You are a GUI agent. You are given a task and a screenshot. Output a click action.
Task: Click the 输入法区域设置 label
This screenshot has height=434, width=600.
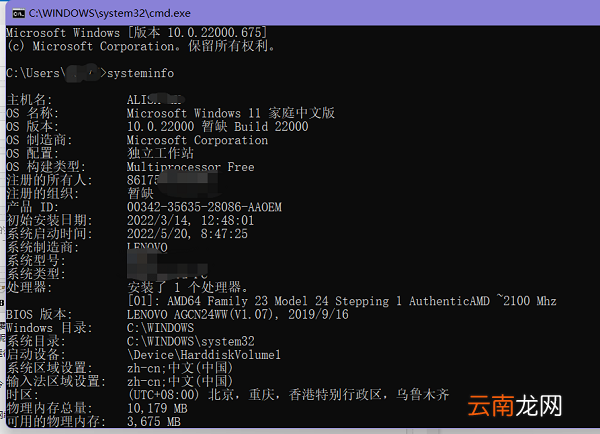pyautogui.click(x=56, y=381)
